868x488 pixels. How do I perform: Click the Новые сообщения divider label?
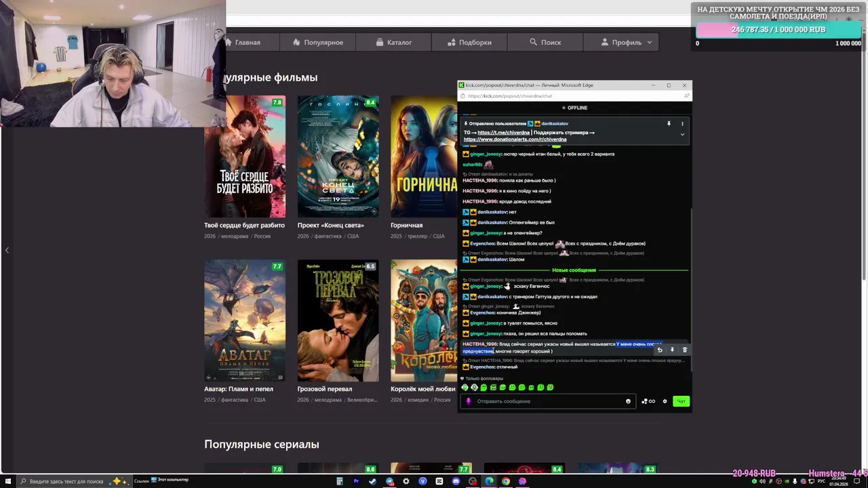click(x=574, y=270)
